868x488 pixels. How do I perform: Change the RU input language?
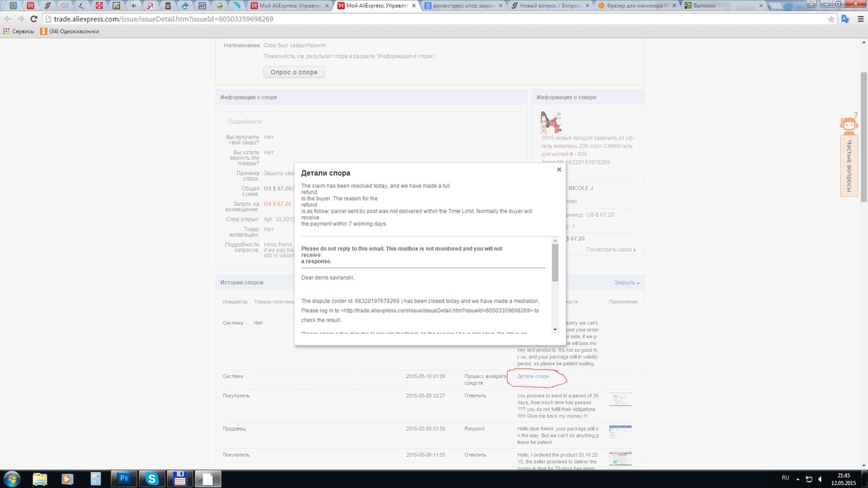click(x=786, y=479)
